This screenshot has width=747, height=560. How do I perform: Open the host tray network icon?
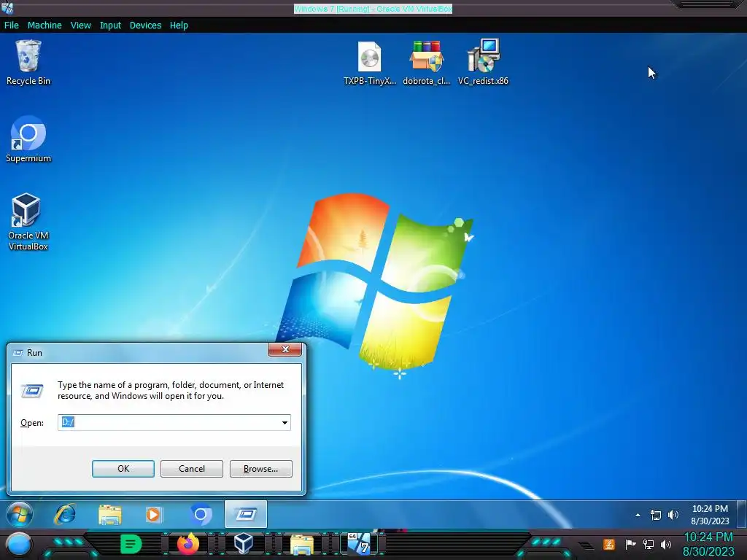tap(649, 544)
